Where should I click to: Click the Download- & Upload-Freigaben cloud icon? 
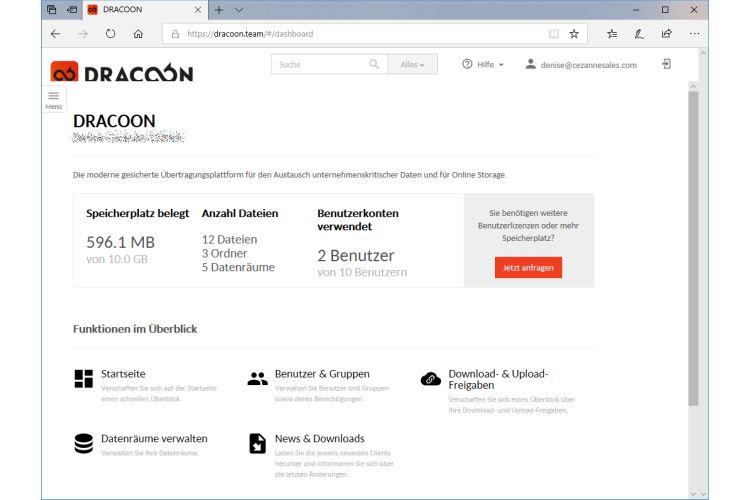[431, 378]
